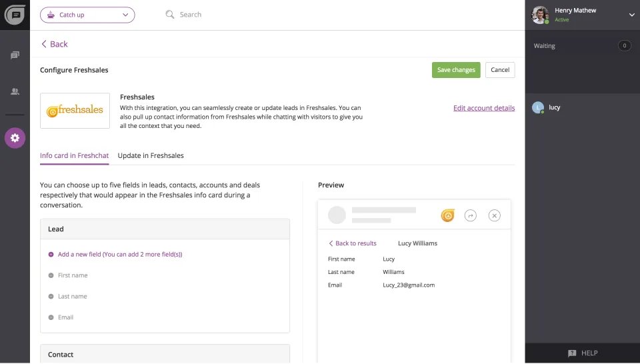Open the people contacts sidebar icon
Screen dimensions: 640x364
(15, 91)
